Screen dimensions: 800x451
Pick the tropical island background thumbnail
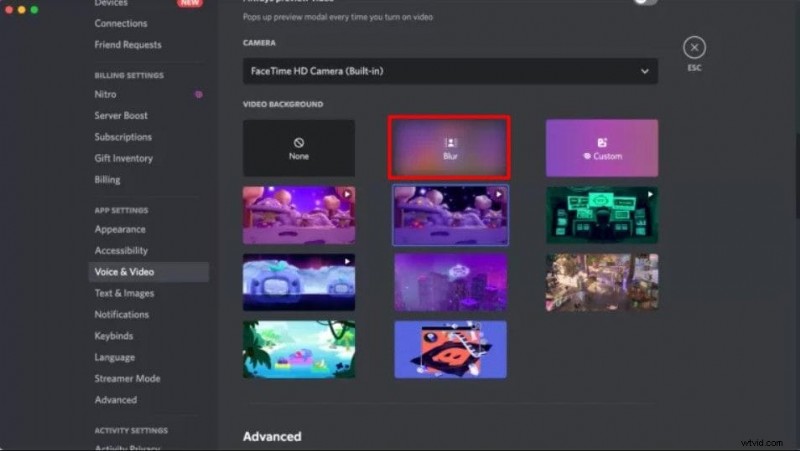coord(299,348)
